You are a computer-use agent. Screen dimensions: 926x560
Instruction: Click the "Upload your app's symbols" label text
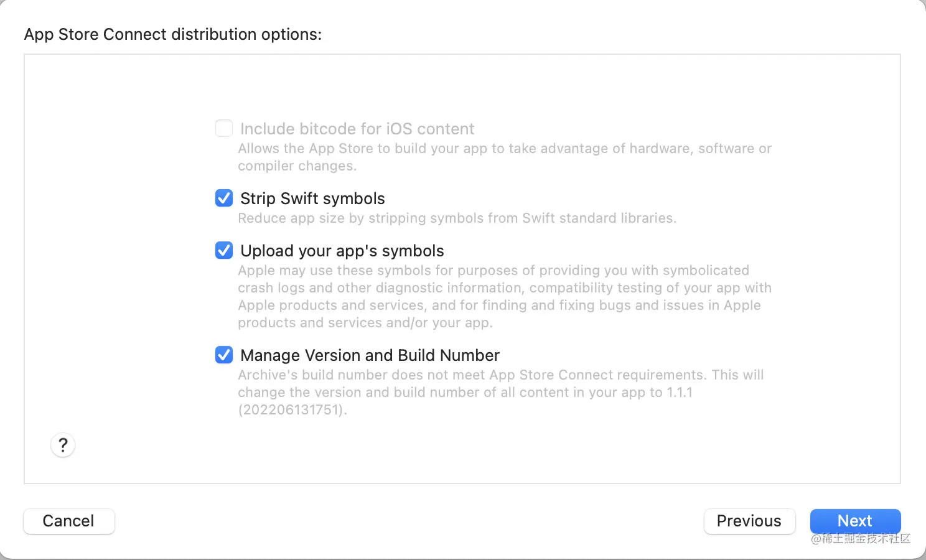click(x=342, y=251)
